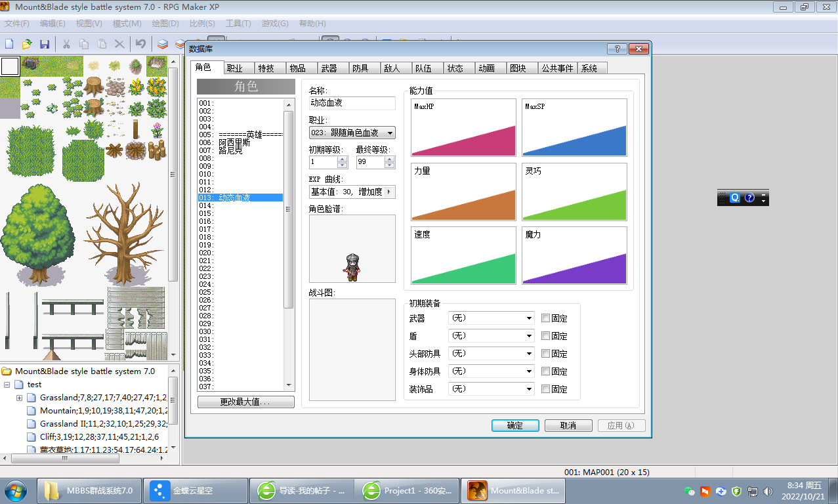The image size is (838, 504).
Task: Click the help question mark icon on floating bar
Action: pos(750,198)
